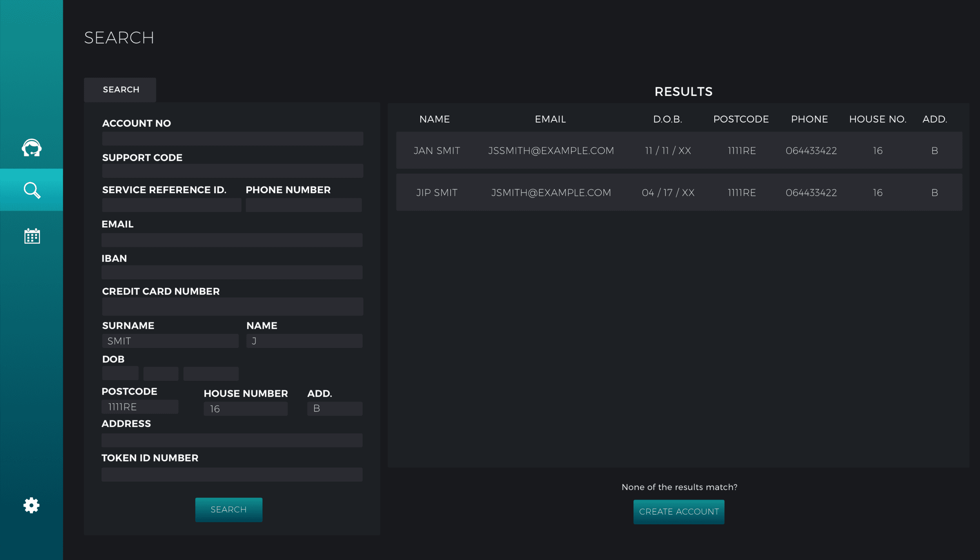Open the customer support headset icon

31,148
